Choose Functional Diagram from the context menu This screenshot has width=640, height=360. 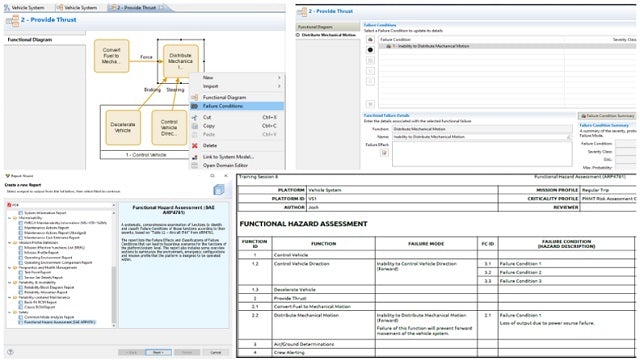[x=237, y=98]
